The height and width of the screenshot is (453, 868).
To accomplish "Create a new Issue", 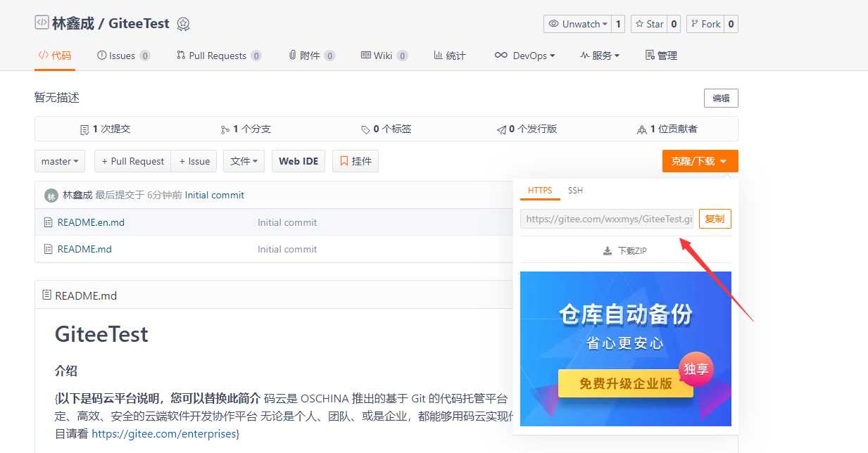I will point(194,161).
